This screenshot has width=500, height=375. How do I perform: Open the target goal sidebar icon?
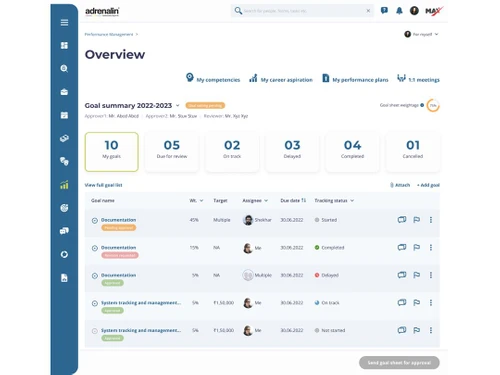64,208
